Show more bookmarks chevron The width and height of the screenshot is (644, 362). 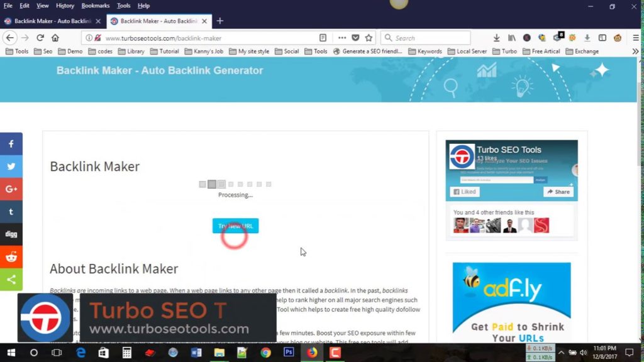(635, 52)
